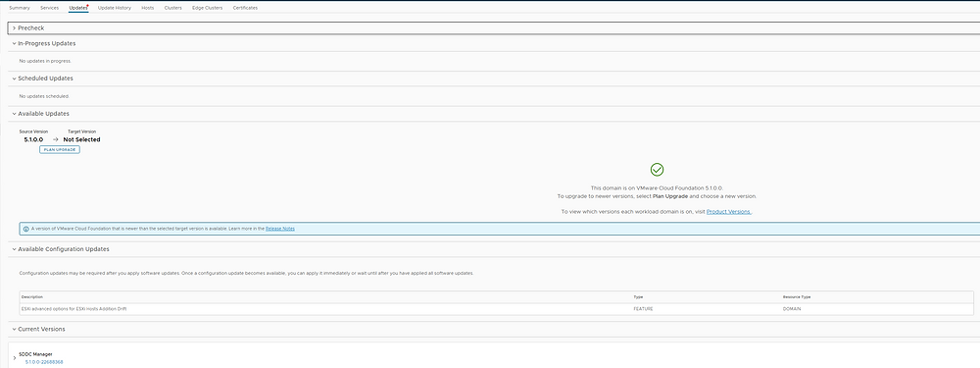Viewport: 980px width, 368px height.
Task: Click the Not Selected target version text
Action: [x=82, y=139]
